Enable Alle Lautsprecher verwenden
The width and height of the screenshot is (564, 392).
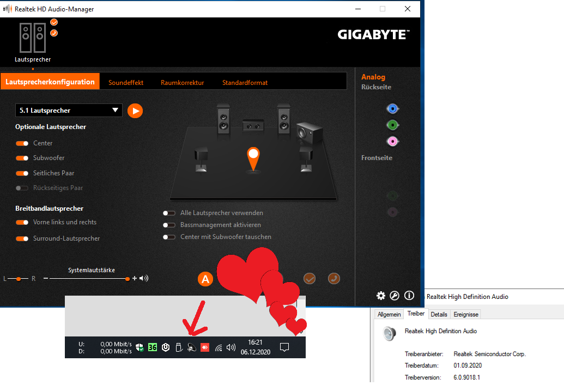(x=169, y=213)
